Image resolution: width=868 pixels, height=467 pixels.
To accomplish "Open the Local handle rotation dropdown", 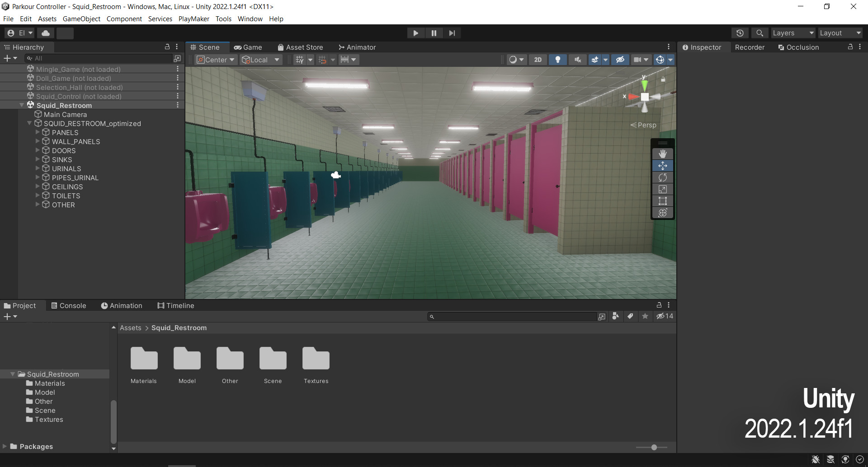I will click(261, 60).
